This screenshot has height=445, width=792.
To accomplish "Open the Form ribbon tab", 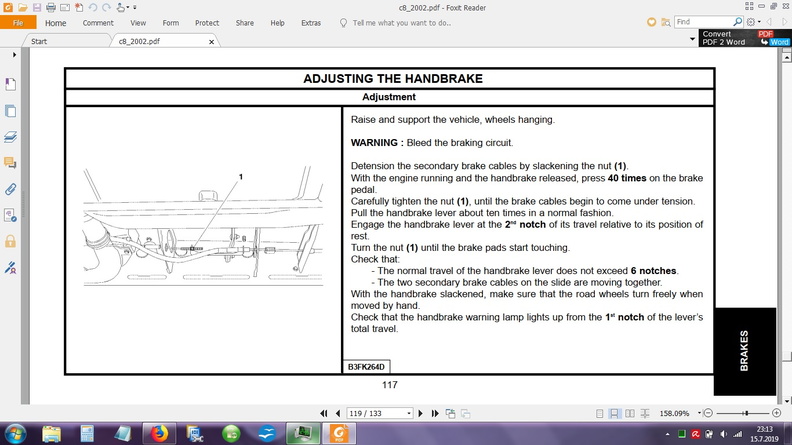I will tap(171, 23).
